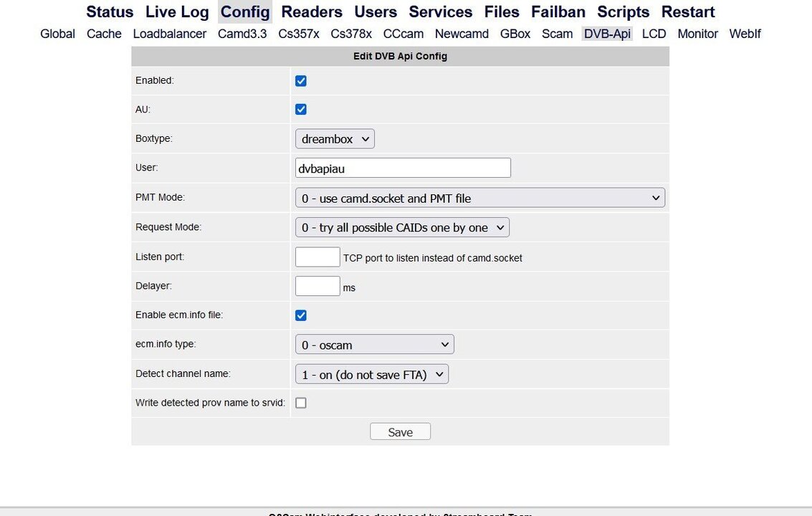Uncheck the AU option
Screen dimensions: 812x516
[x=300, y=109]
